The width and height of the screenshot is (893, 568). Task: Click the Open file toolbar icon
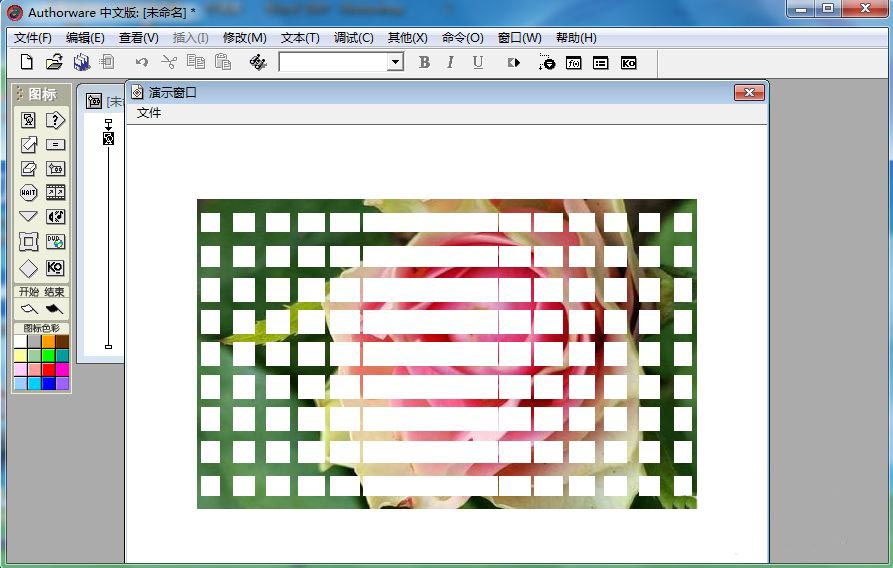coord(54,62)
